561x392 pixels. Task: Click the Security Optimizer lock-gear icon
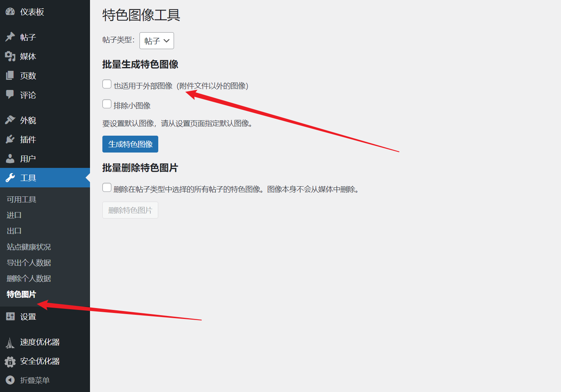[x=10, y=362]
